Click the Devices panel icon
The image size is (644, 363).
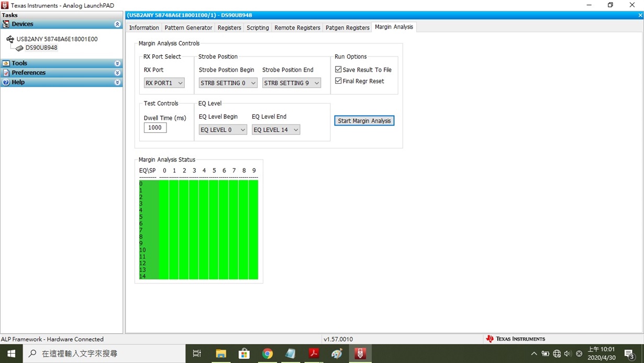tap(6, 24)
